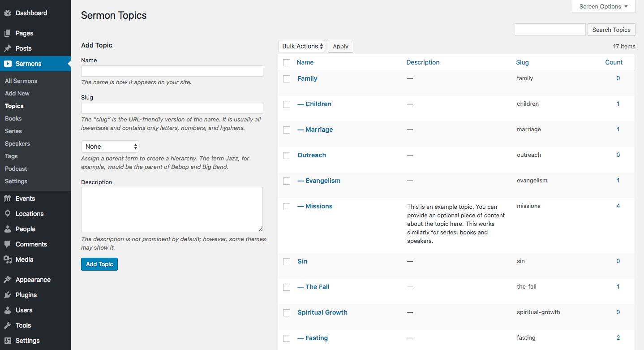
Task: Click the Tools wrench icon
Action: 8,325
